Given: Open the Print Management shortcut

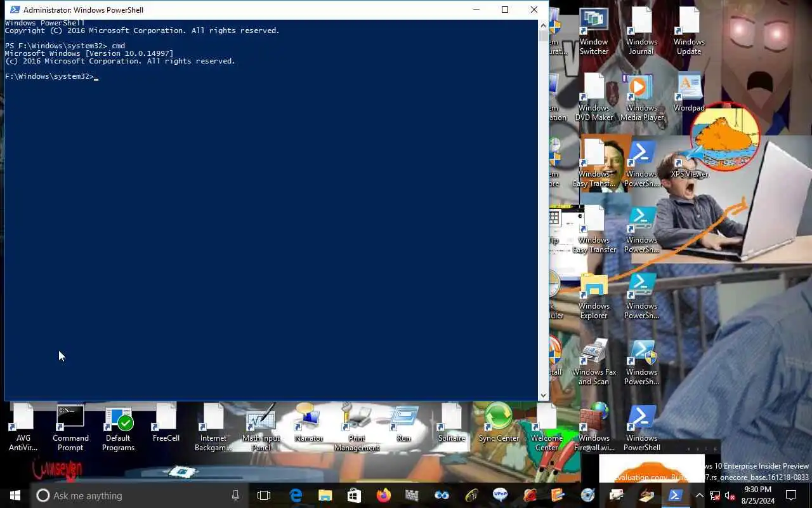Looking at the screenshot, I should click(x=357, y=428).
